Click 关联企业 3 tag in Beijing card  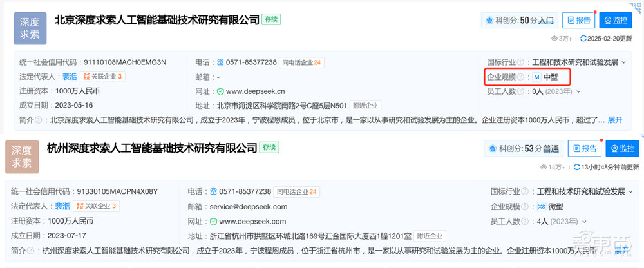[102, 77]
